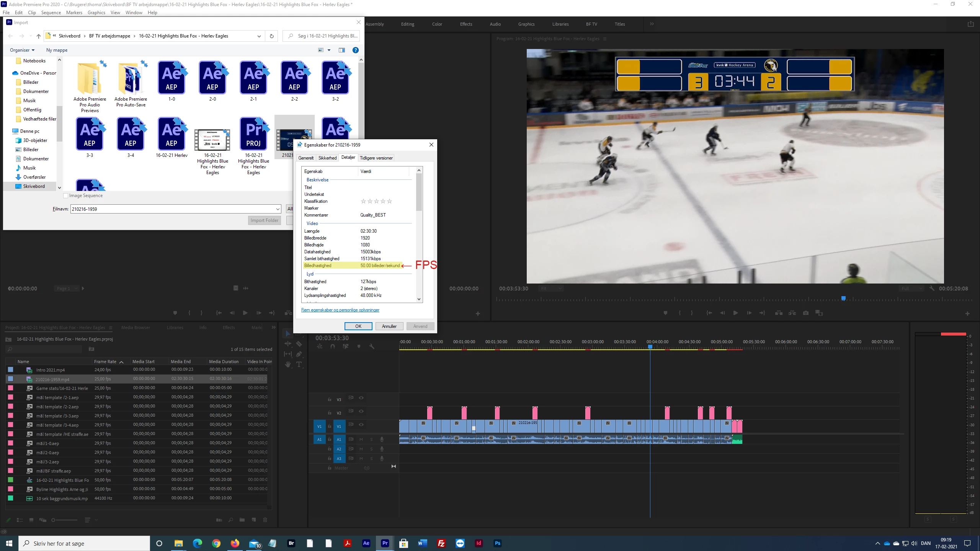The image size is (980, 551).
Task: Open the Full playback resolution dropdown
Action: coord(911,289)
